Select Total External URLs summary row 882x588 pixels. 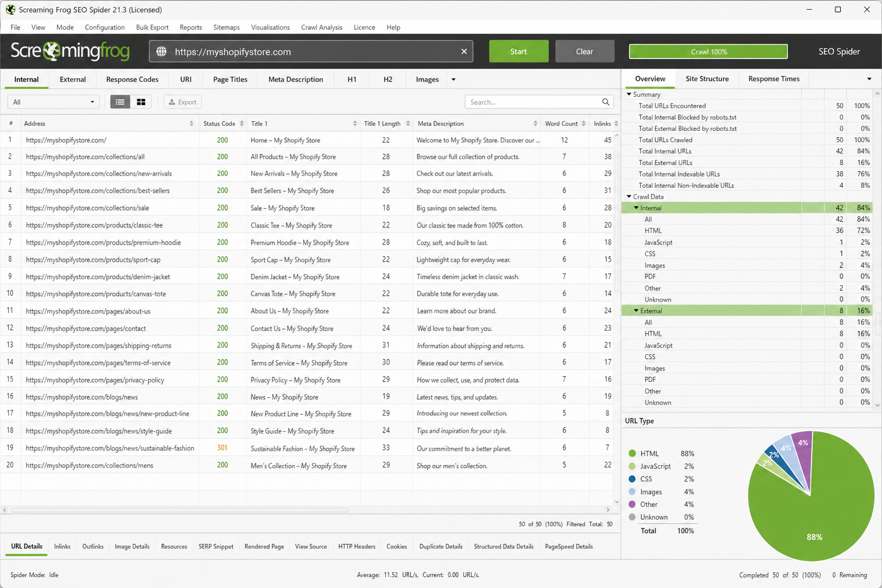point(747,163)
